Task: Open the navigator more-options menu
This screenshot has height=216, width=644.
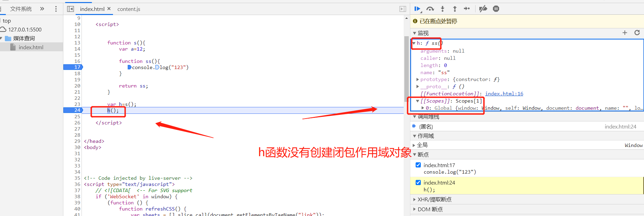Action: 56,9
